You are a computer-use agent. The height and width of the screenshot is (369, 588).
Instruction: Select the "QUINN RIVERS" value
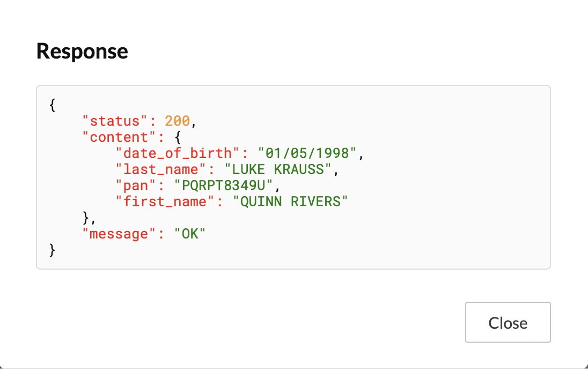290,201
